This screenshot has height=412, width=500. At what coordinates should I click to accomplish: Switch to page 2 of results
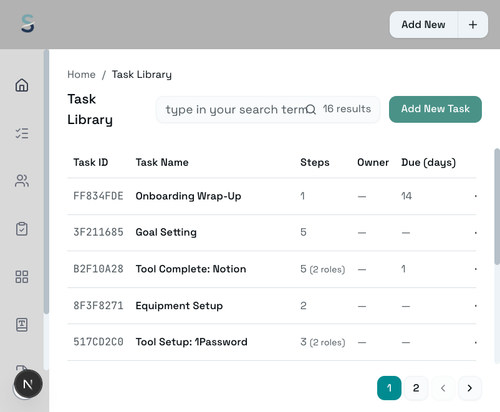(416, 388)
